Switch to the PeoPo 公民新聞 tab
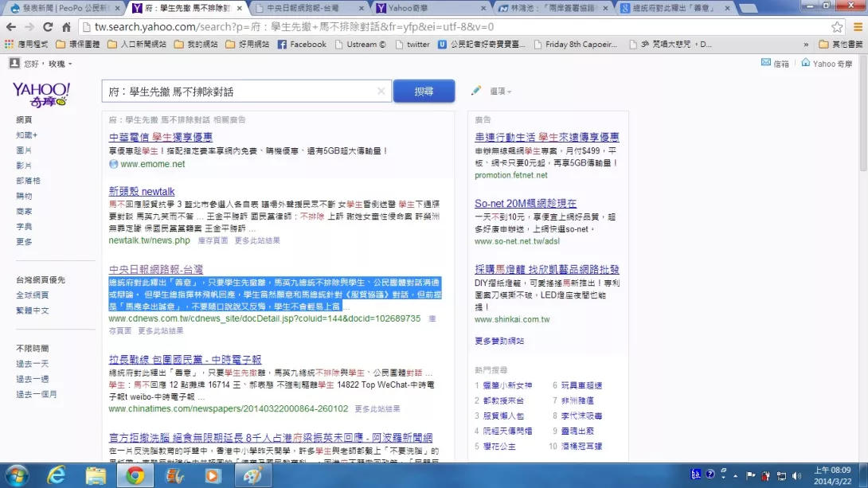Viewport: 868px width, 488px height. tap(65, 8)
